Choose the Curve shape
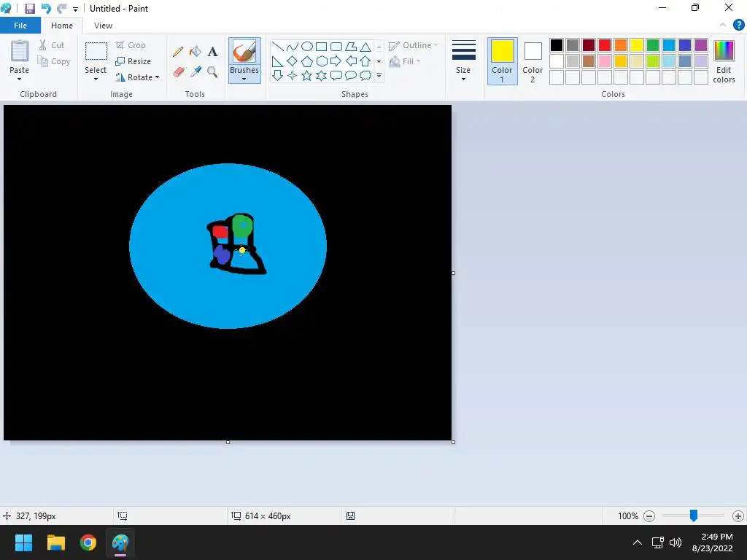This screenshot has width=747, height=560. click(292, 47)
